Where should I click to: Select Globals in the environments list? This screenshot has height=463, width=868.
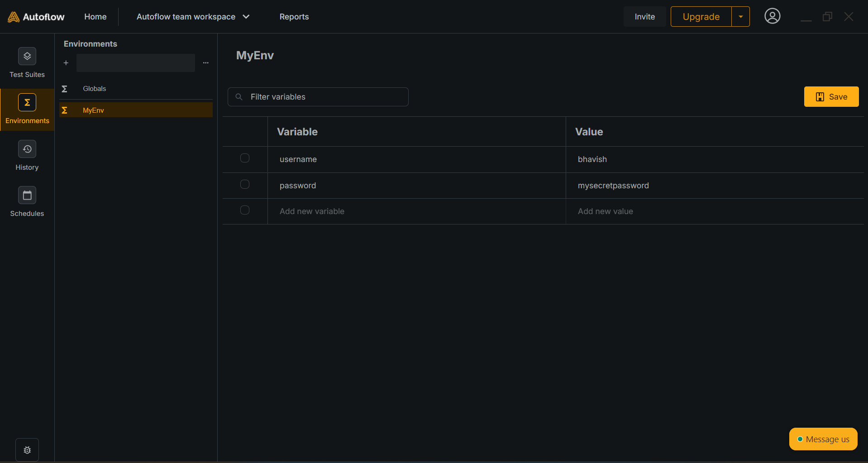95,89
